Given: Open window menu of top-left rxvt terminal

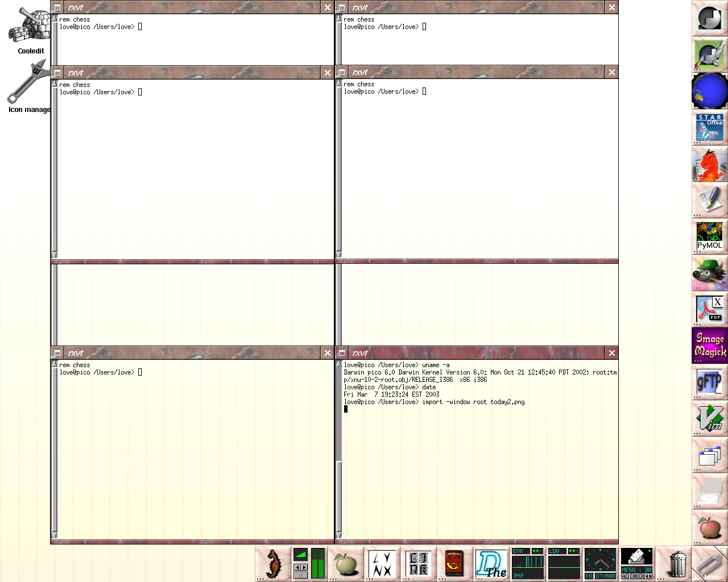Looking at the screenshot, I should [x=57, y=7].
